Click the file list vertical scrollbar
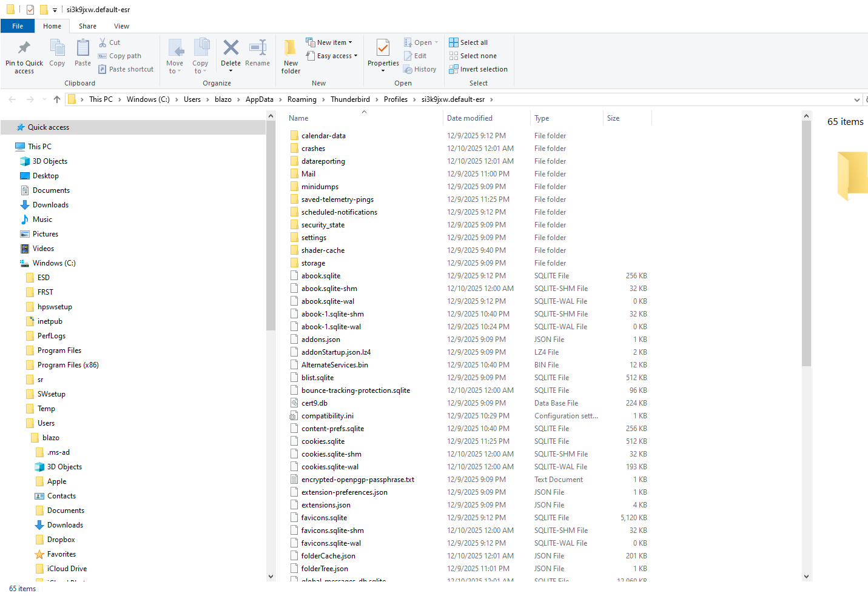The width and height of the screenshot is (868, 596). [x=806, y=243]
